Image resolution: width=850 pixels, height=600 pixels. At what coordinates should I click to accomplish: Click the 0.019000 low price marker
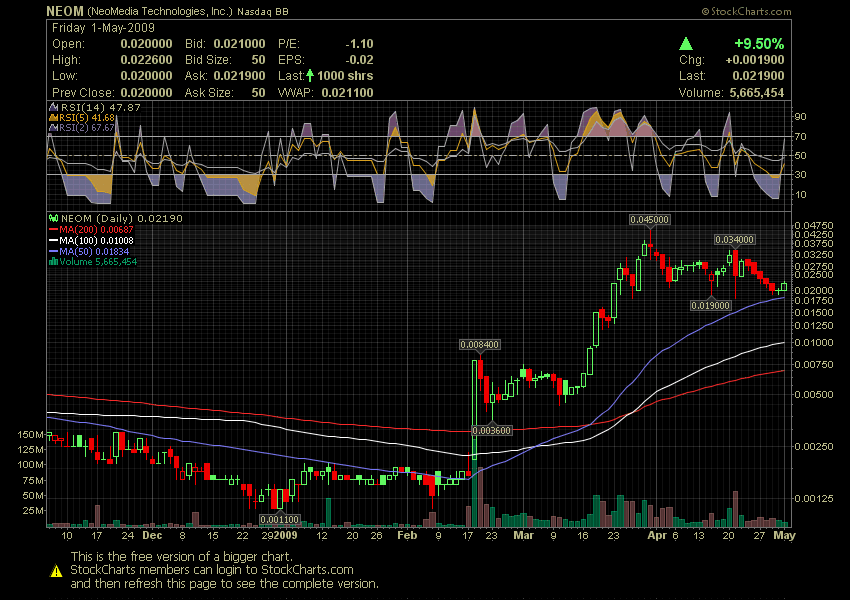(x=711, y=306)
